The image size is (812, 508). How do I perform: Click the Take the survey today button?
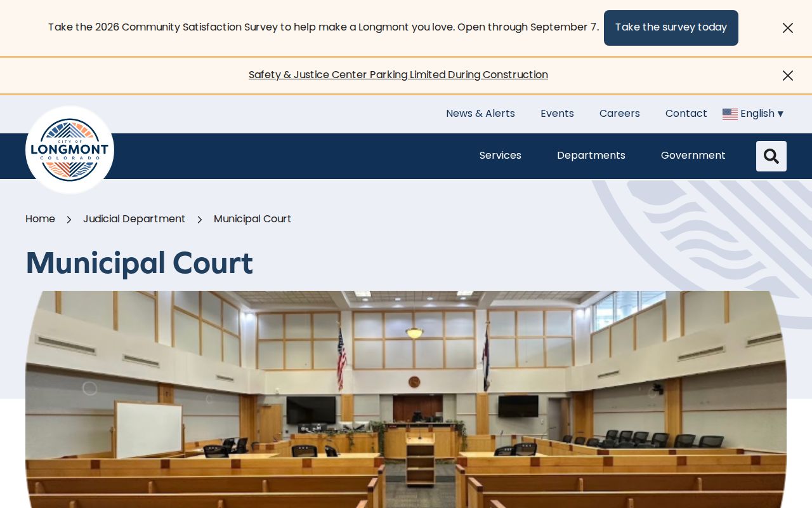pyautogui.click(x=671, y=28)
